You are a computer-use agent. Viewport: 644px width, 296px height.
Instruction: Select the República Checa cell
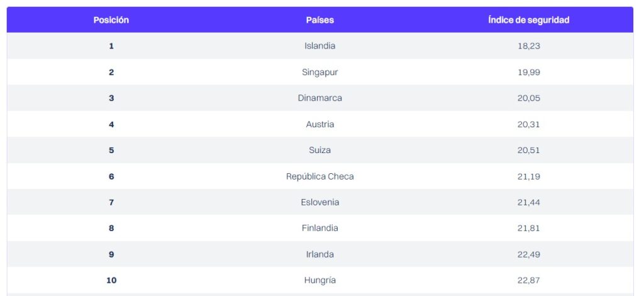pos(320,176)
